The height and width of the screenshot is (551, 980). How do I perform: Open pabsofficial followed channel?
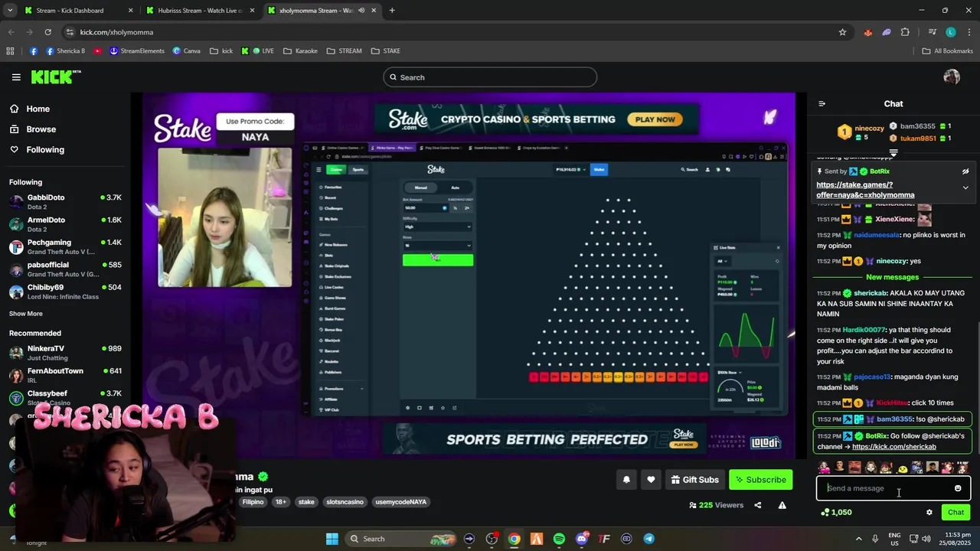click(65, 269)
